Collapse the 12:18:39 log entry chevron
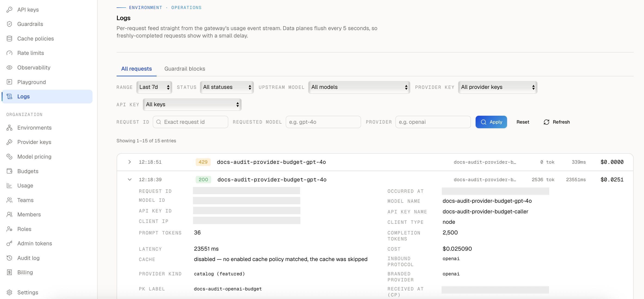The image size is (644, 299). coord(130,179)
